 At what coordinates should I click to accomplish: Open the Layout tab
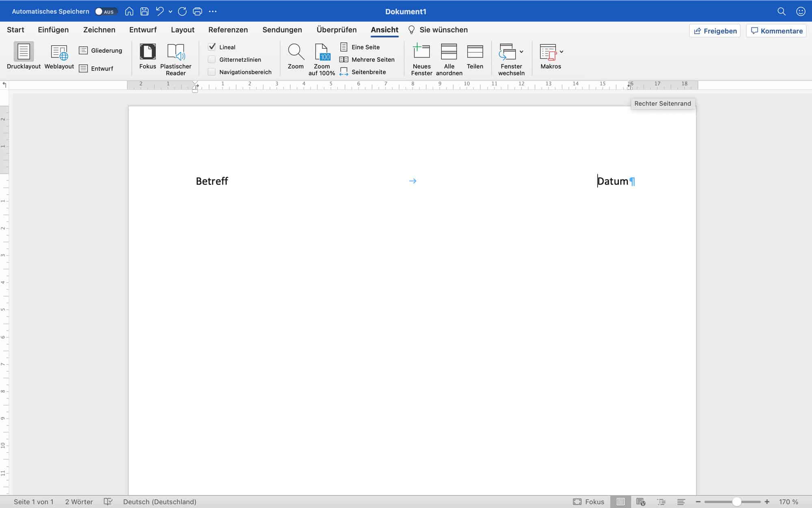[183, 30]
